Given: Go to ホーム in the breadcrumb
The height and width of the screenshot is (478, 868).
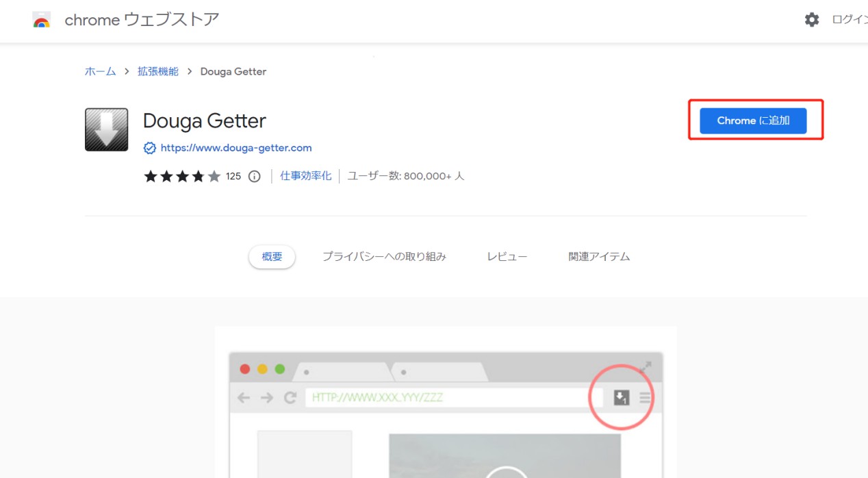Looking at the screenshot, I should 100,71.
